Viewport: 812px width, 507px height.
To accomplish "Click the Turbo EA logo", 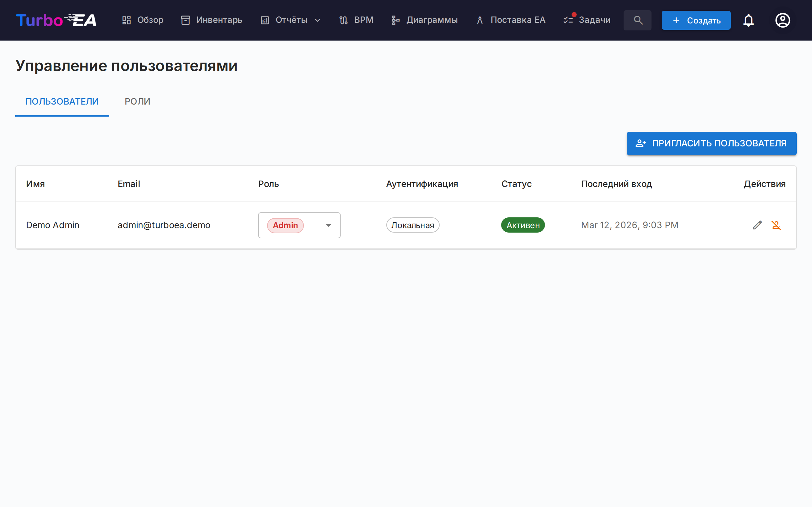I will (56, 20).
